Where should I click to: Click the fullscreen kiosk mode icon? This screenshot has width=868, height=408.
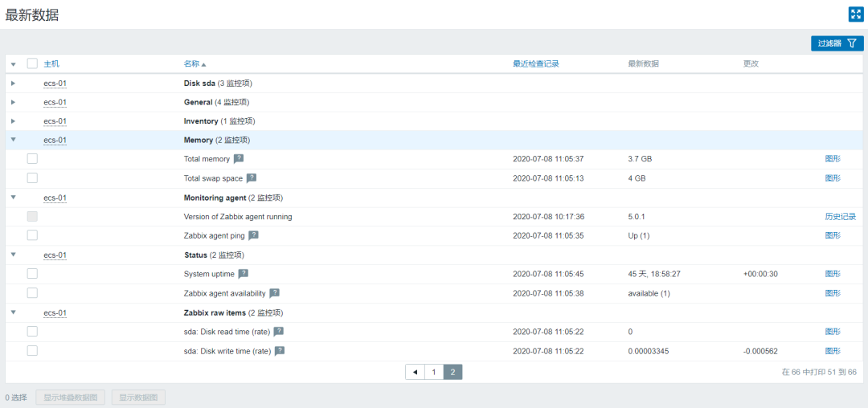[x=856, y=14]
